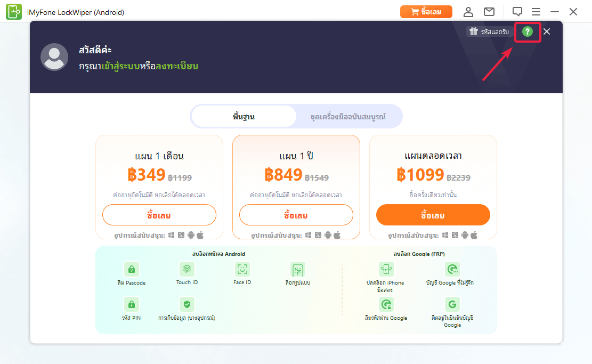Open the feedback chat bubble icon

coord(517,12)
